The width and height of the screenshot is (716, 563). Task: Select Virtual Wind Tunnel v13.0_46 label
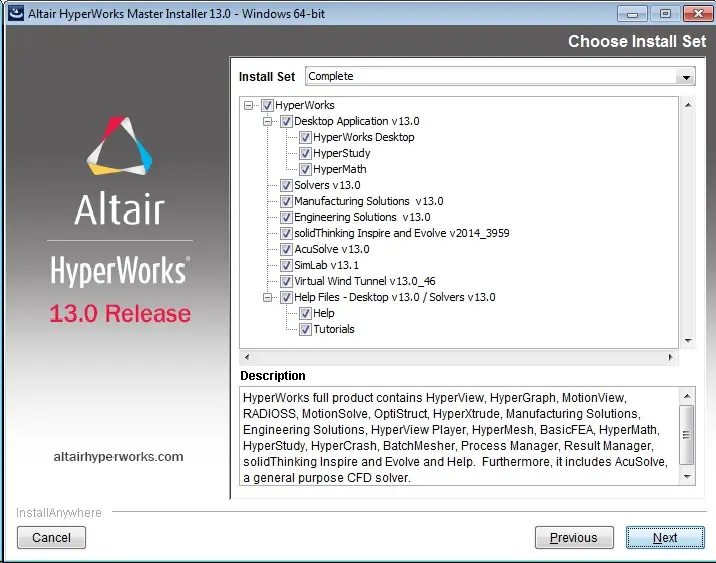pos(365,281)
